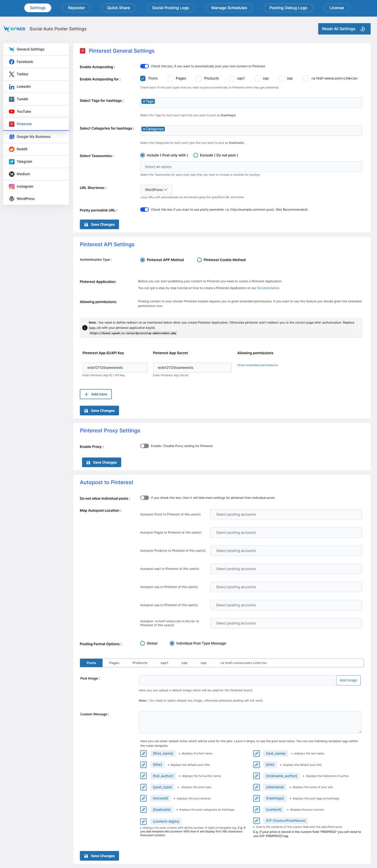Click the Reset All Settings button
This screenshot has height=868, width=377.
click(x=344, y=29)
